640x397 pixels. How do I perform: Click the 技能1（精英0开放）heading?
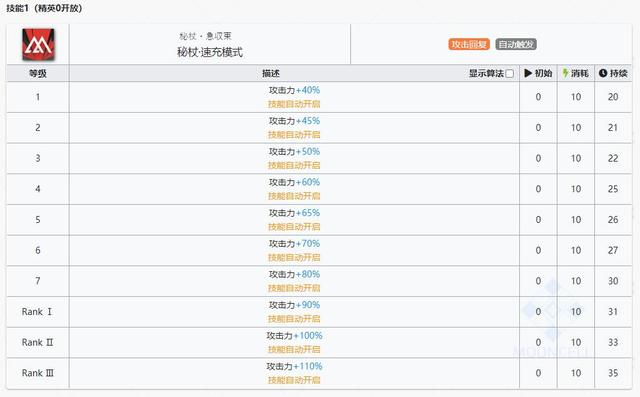pyautogui.click(x=44, y=8)
